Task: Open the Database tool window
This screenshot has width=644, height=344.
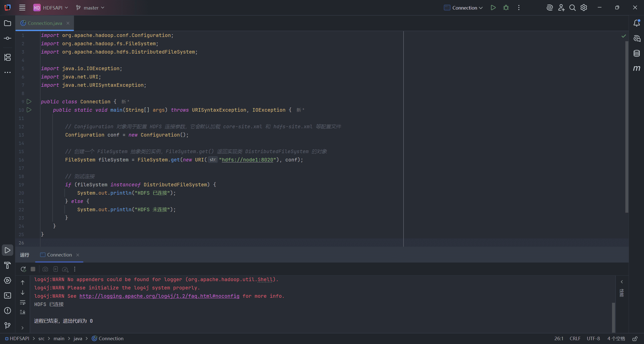Action: pyautogui.click(x=637, y=53)
